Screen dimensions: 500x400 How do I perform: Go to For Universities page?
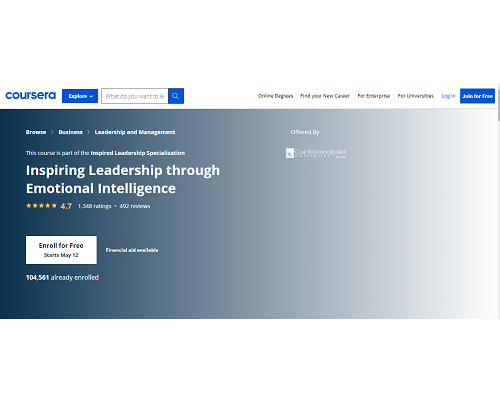click(416, 96)
